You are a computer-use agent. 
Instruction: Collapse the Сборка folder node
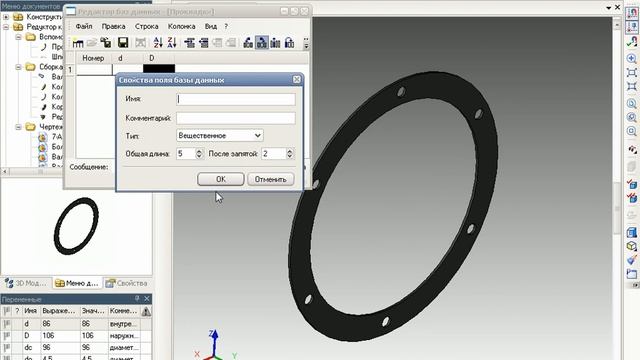point(18,67)
